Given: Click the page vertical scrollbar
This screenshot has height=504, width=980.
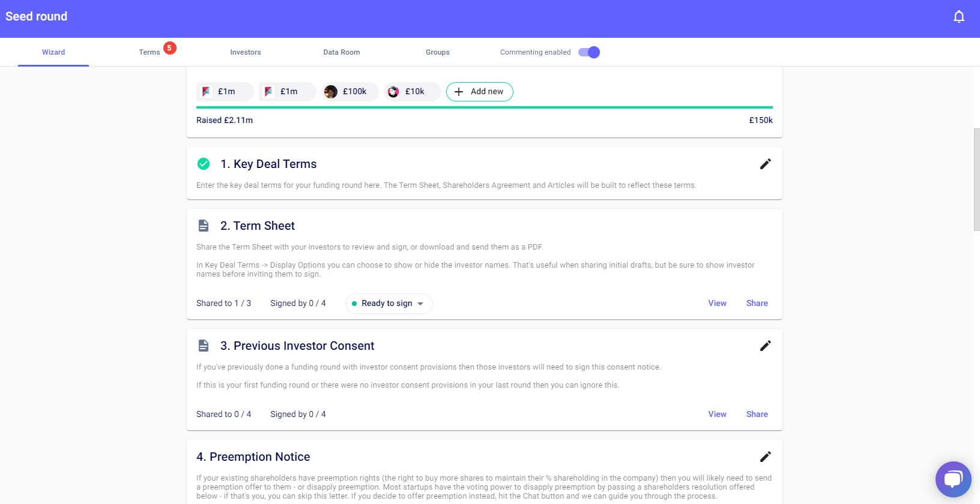Looking at the screenshot, I should point(976,180).
